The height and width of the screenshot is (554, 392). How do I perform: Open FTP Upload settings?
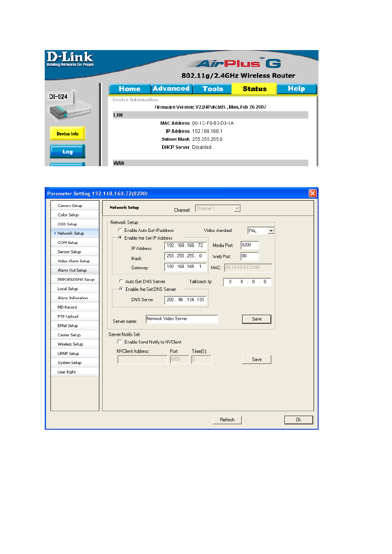coord(75,316)
